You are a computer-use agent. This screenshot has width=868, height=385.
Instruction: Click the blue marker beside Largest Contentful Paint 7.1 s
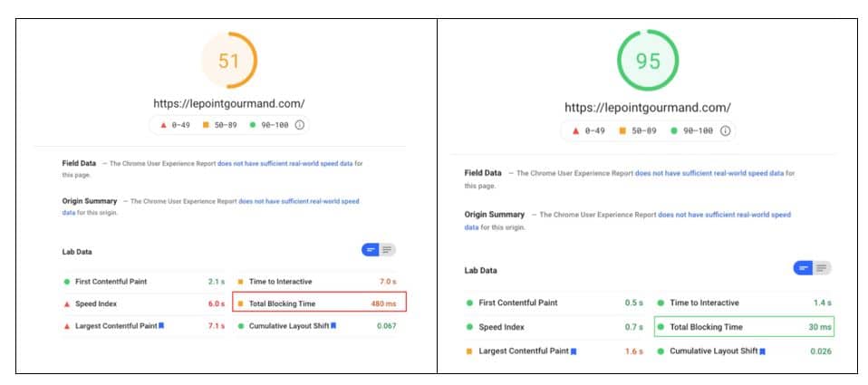click(161, 325)
